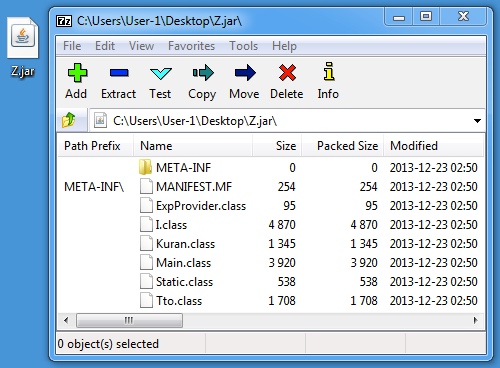Go up one folder level

69,120
